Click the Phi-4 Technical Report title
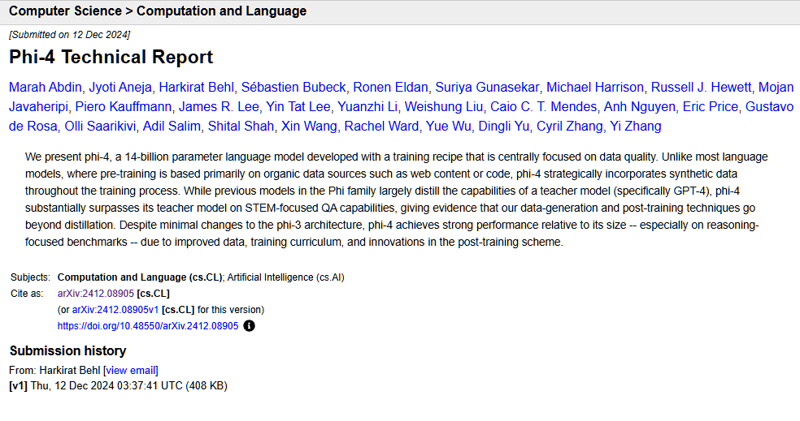 (x=111, y=57)
